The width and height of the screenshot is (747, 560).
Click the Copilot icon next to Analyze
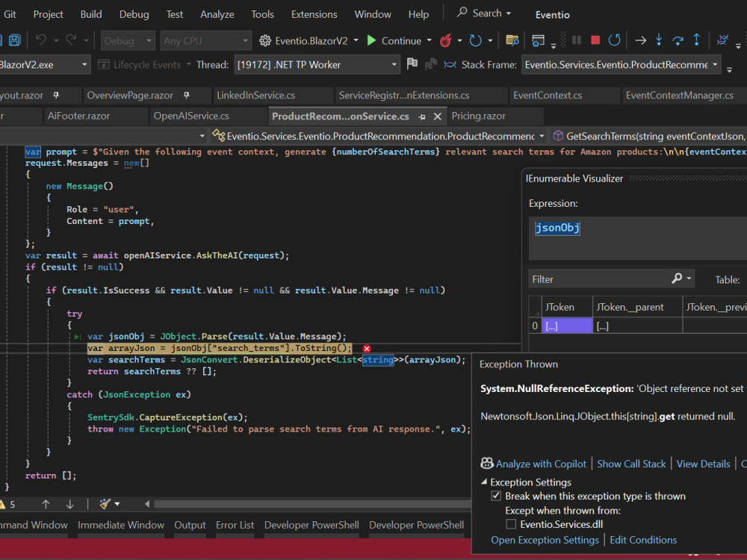pos(487,464)
